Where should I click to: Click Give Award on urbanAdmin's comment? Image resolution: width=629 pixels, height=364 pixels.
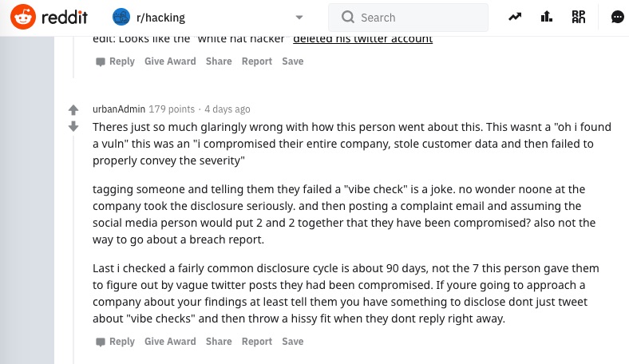(170, 342)
